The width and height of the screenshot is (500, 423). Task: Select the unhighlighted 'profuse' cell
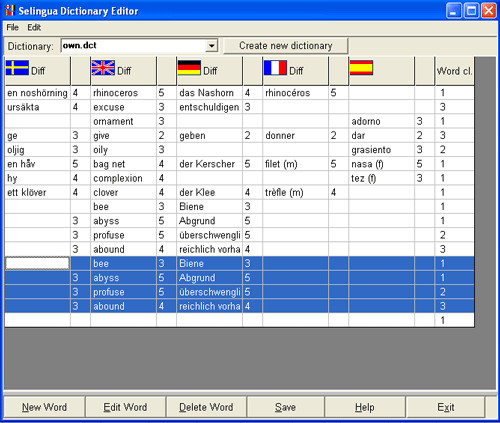tap(123, 235)
